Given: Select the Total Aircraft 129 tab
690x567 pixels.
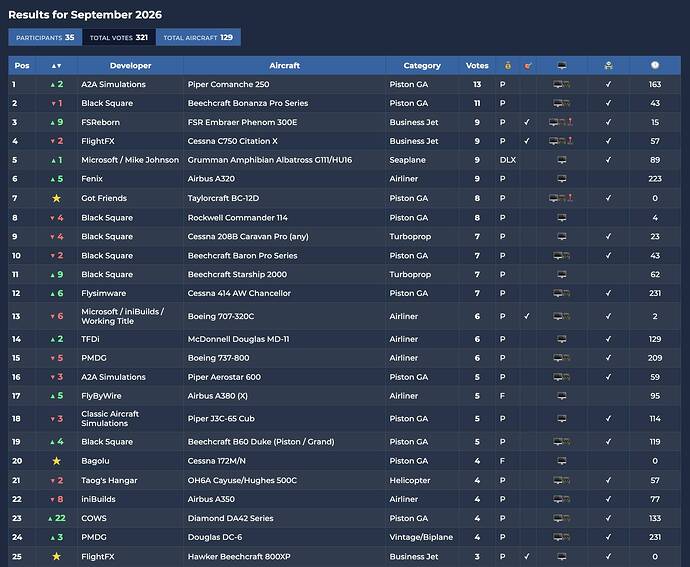Looking at the screenshot, I should (198, 37).
